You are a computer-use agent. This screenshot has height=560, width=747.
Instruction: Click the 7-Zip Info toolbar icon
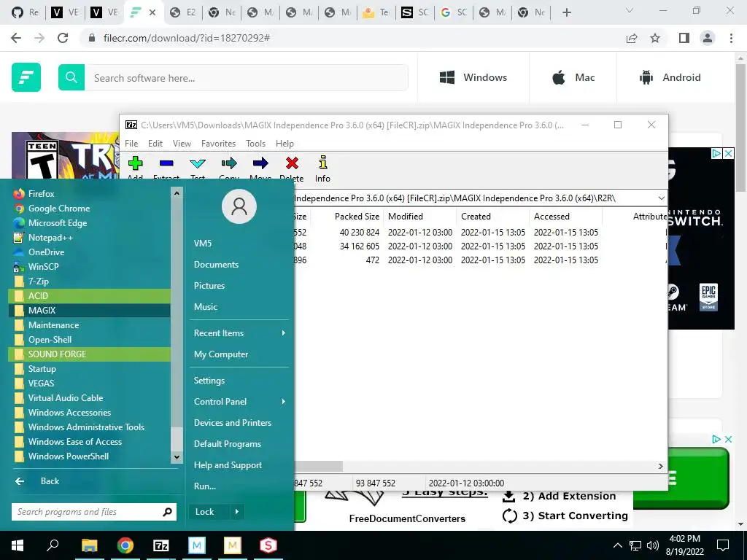click(x=323, y=163)
